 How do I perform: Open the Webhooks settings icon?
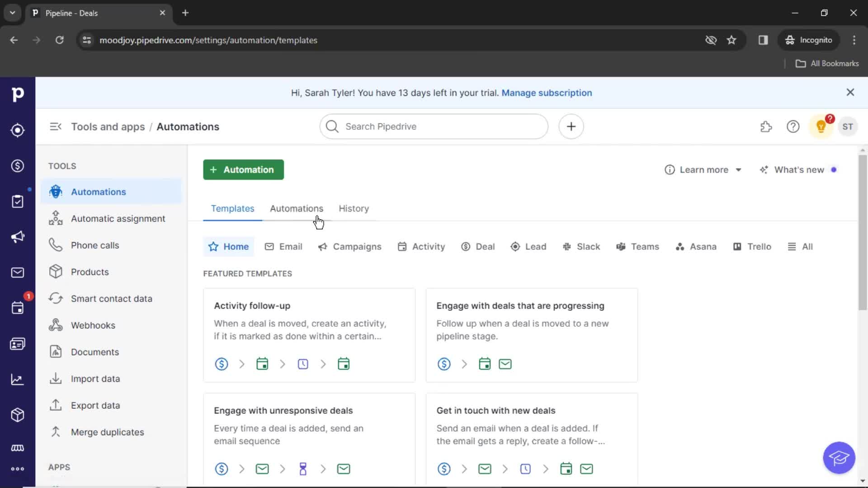pos(56,325)
